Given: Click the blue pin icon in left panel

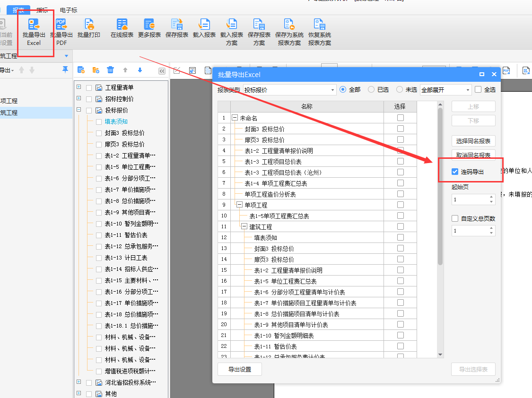Looking at the screenshot, I should [x=65, y=69].
